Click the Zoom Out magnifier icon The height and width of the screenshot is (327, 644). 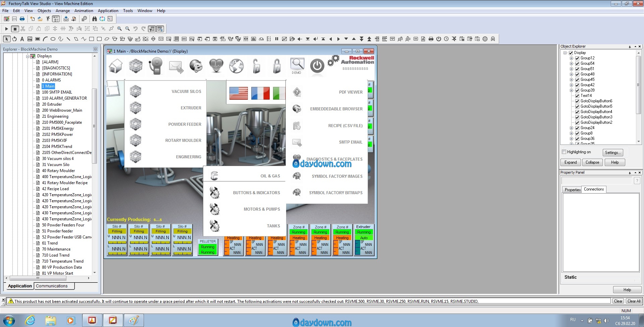point(127,29)
